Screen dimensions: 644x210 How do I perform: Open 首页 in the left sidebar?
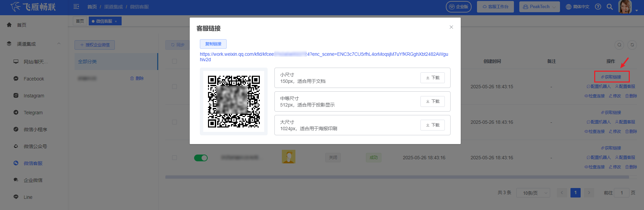click(x=22, y=25)
